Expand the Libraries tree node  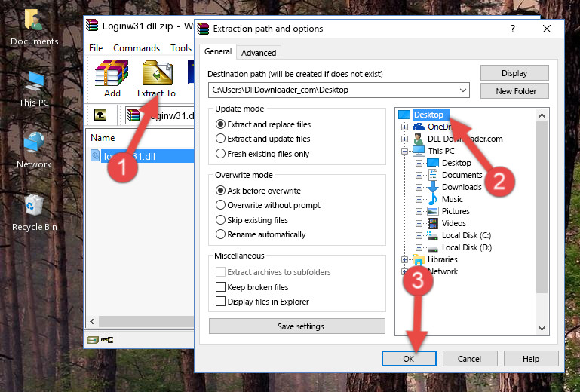click(x=405, y=259)
